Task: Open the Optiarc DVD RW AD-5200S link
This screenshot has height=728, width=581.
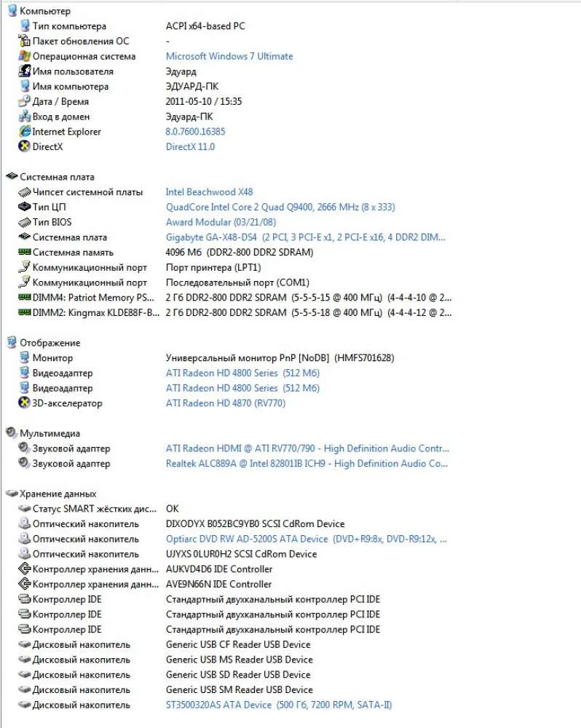Action: click(x=307, y=539)
